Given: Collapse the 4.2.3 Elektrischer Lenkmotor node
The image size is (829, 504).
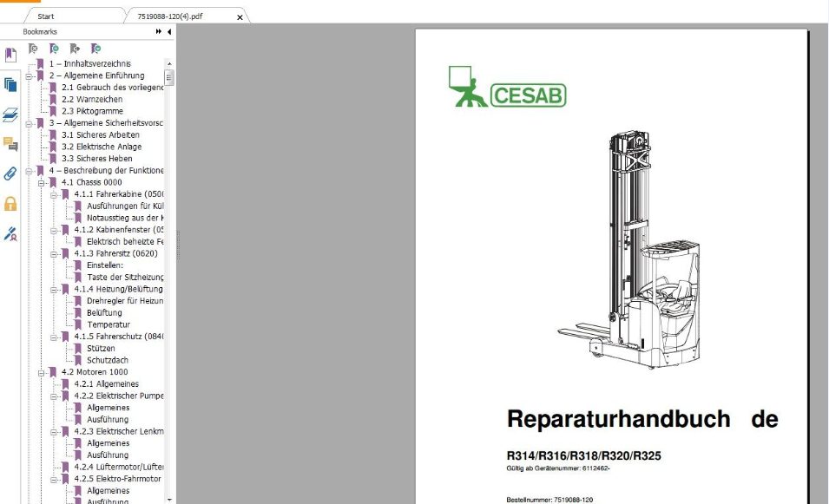Looking at the screenshot, I should point(54,432).
